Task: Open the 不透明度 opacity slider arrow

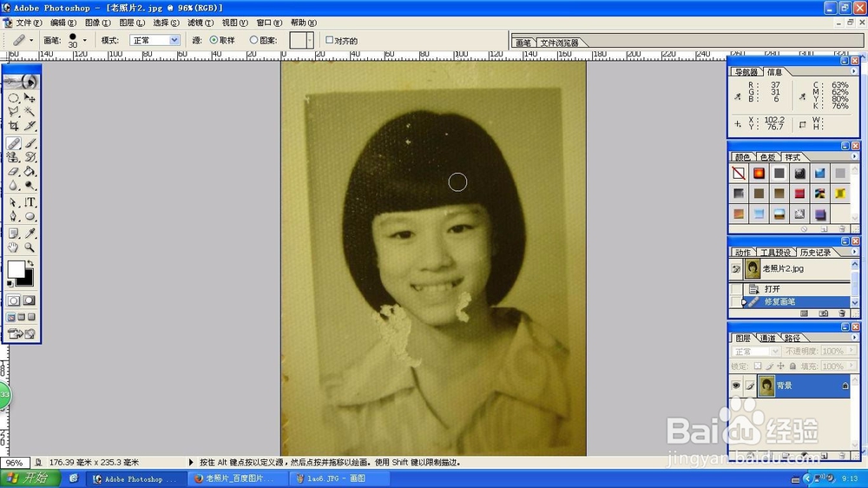Action: coord(851,351)
